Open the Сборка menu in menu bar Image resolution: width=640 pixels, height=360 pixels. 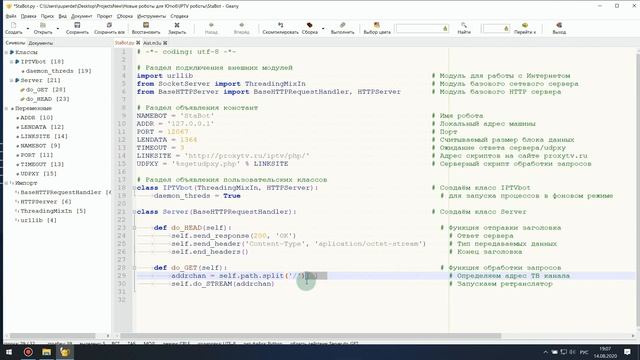tap(124, 16)
